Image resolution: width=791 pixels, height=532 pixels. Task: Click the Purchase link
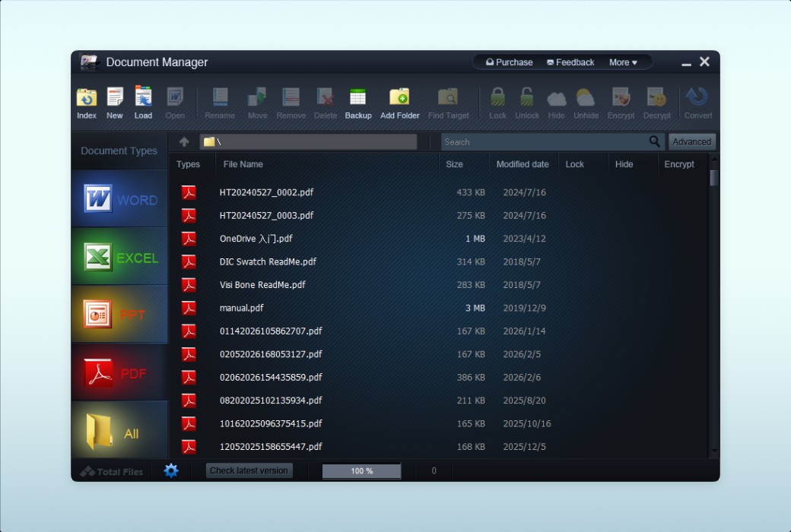pos(510,62)
